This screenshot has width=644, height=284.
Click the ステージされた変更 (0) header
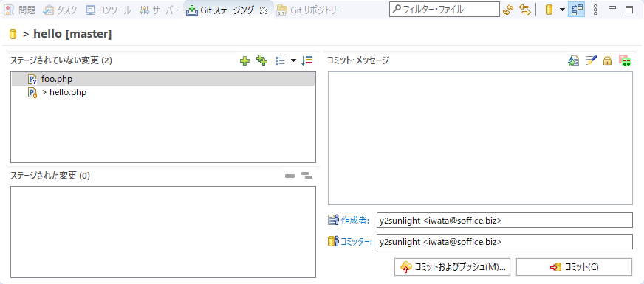[x=50, y=176]
